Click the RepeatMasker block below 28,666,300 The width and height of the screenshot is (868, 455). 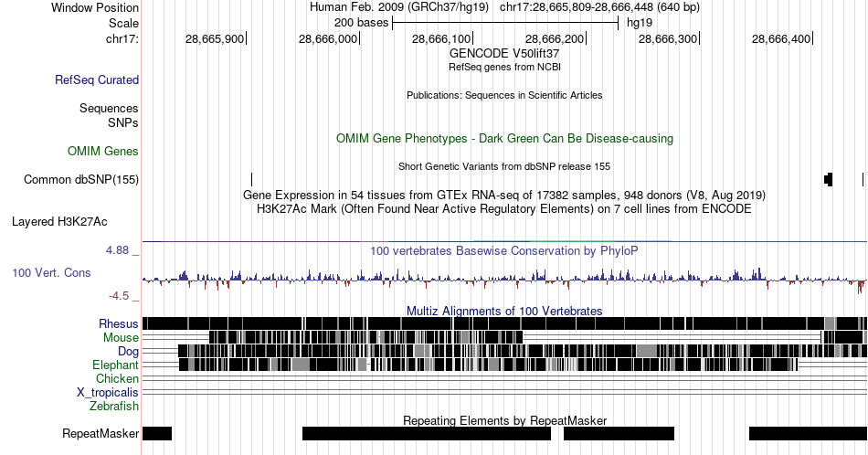[619, 433]
